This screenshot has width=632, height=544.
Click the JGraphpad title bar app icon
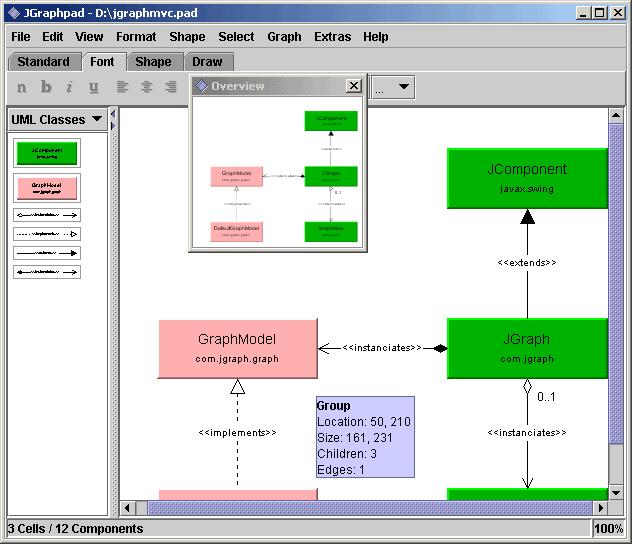coord(14,13)
